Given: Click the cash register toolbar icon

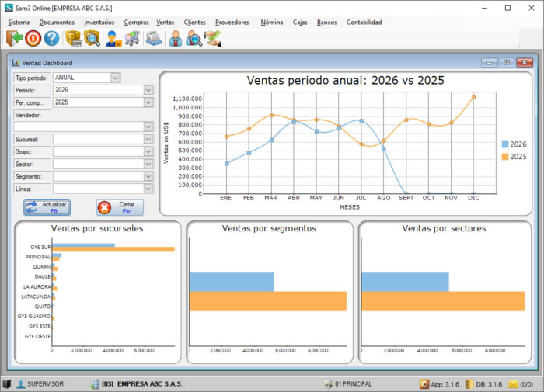Looking at the screenshot, I should click(x=154, y=38).
